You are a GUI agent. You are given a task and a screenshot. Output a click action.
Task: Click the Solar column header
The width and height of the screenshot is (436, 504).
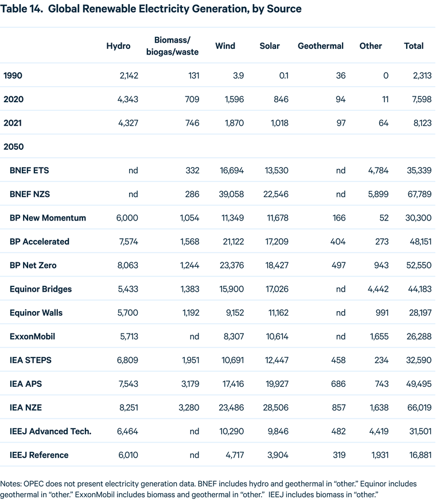270,46
